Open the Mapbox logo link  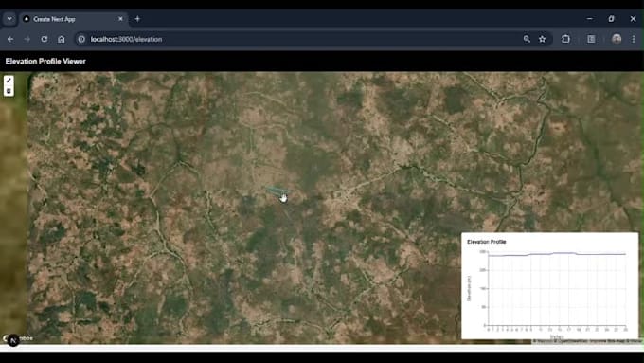pyautogui.click(x=18, y=338)
